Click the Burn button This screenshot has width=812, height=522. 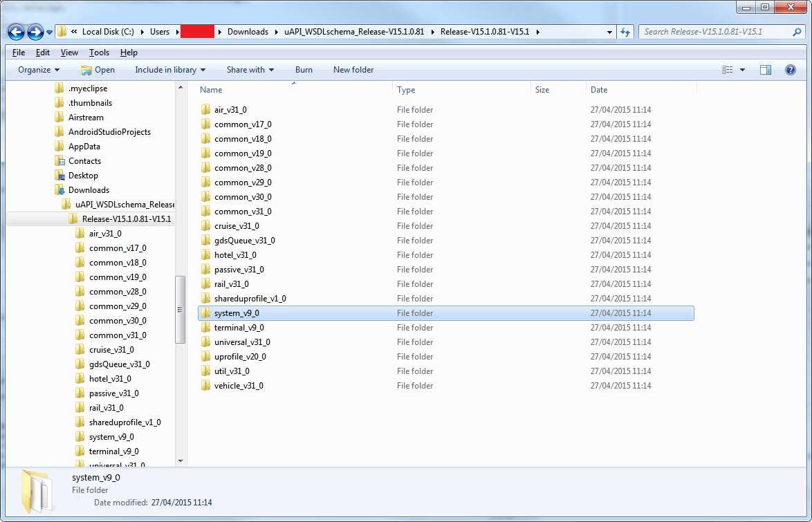(x=304, y=70)
